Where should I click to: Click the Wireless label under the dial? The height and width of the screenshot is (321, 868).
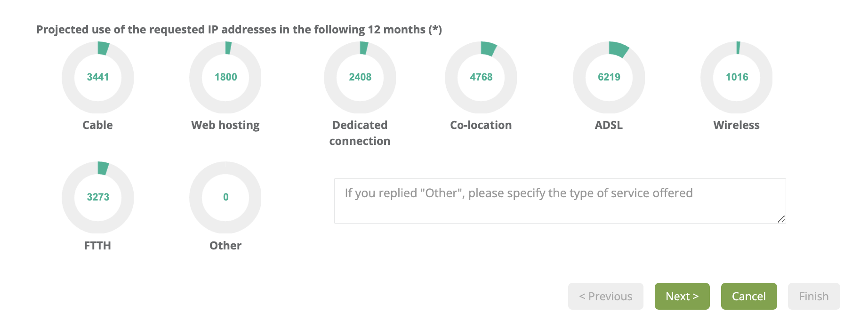tap(737, 125)
